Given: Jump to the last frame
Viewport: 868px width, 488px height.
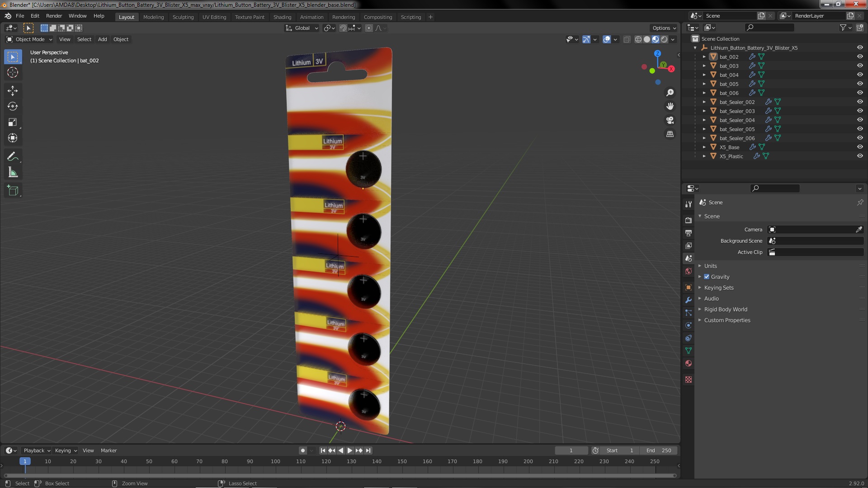Looking at the screenshot, I should coord(368,450).
